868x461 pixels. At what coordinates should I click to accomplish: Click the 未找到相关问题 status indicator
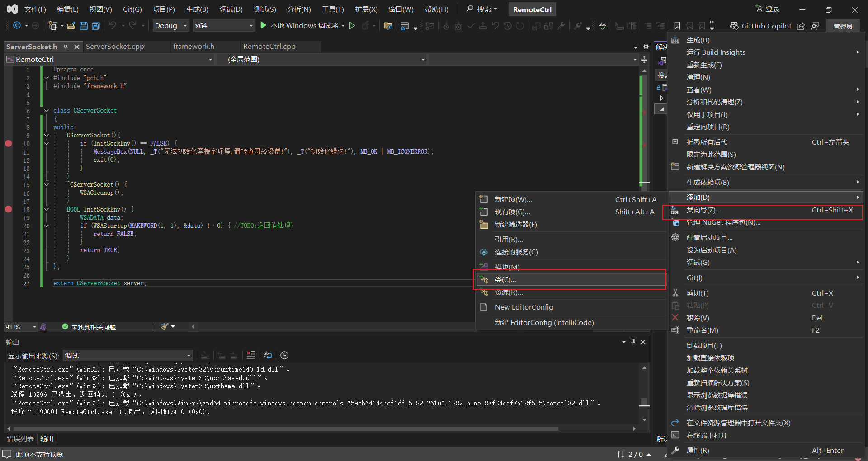(89, 327)
